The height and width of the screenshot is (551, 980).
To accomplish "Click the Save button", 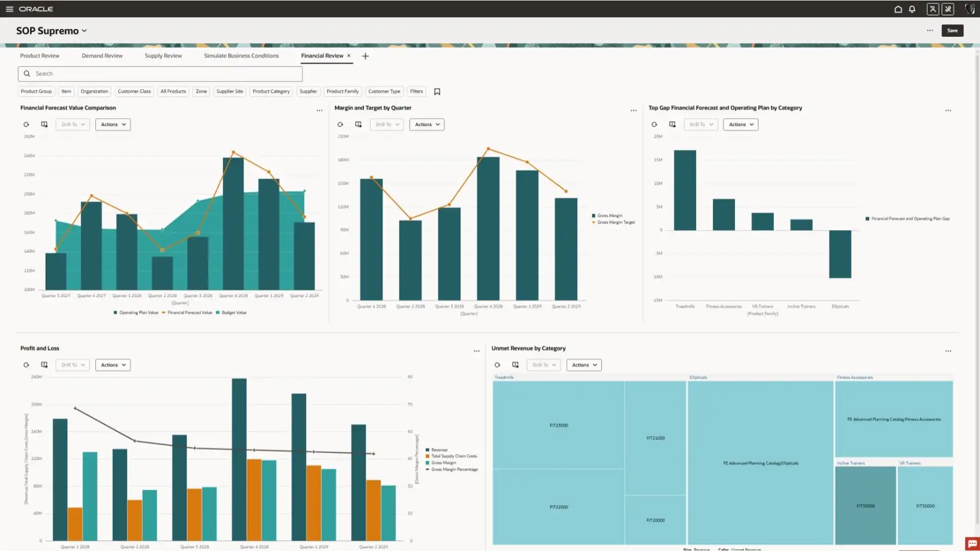I will click(952, 31).
